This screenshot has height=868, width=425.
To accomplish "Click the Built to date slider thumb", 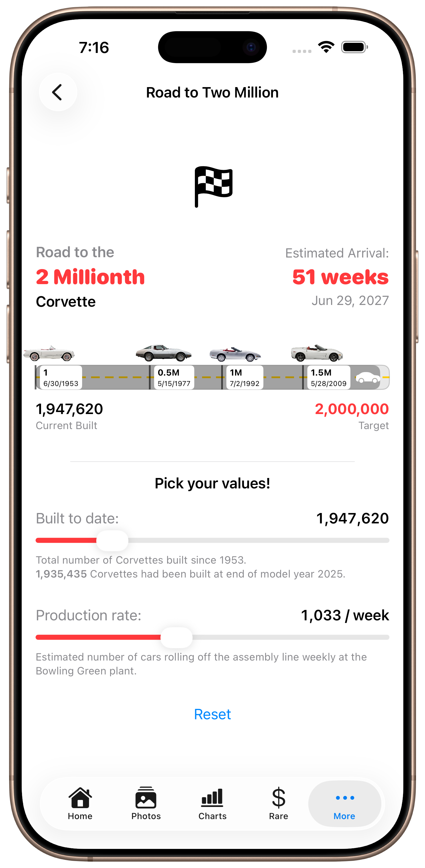I will point(112,540).
